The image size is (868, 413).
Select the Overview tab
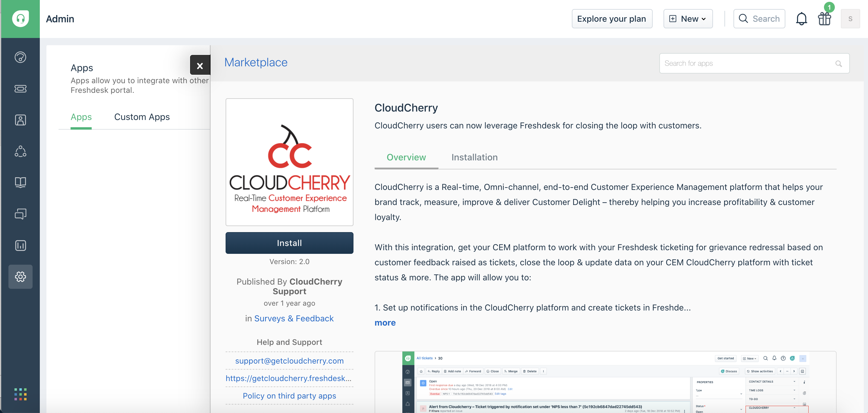pyautogui.click(x=406, y=157)
